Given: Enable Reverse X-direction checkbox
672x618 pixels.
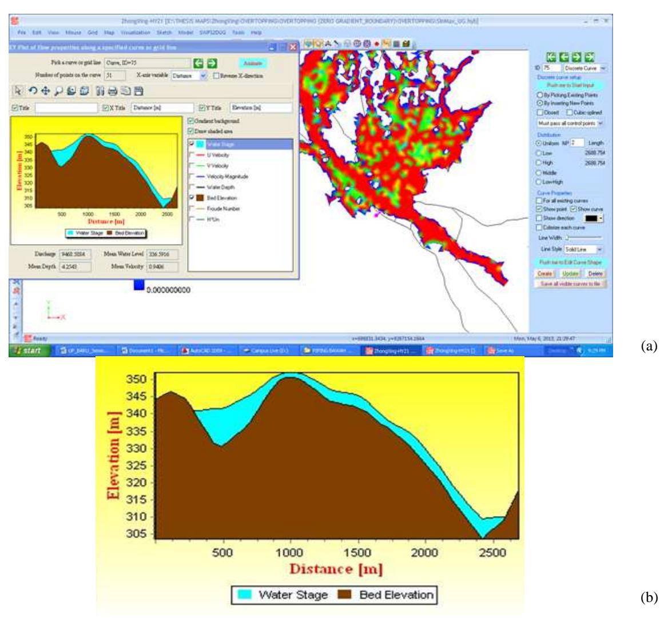Looking at the screenshot, I should (x=216, y=76).
